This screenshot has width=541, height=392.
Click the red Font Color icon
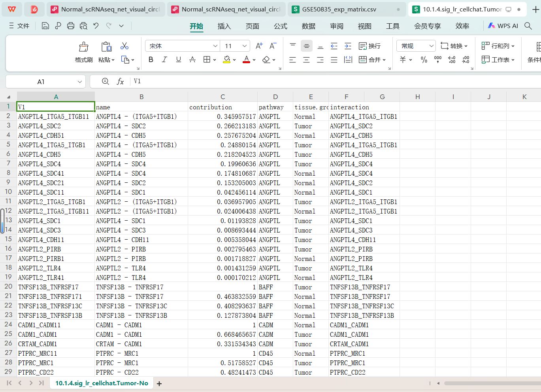coord(246,60)
